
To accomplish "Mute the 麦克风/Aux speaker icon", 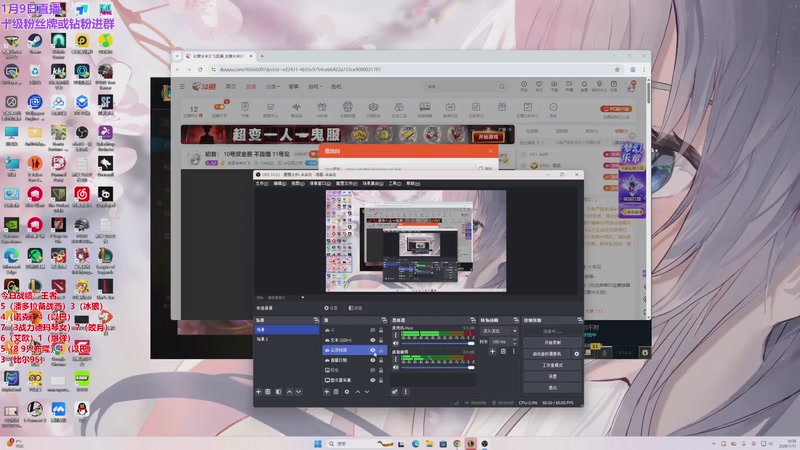I will 395,343.
